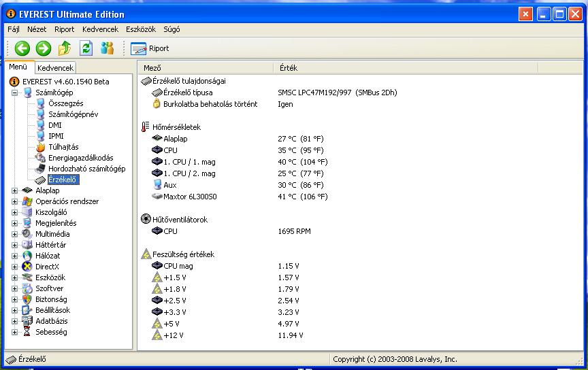
Task: Expand the Alaplap tree node
Action: coord(14,190)
